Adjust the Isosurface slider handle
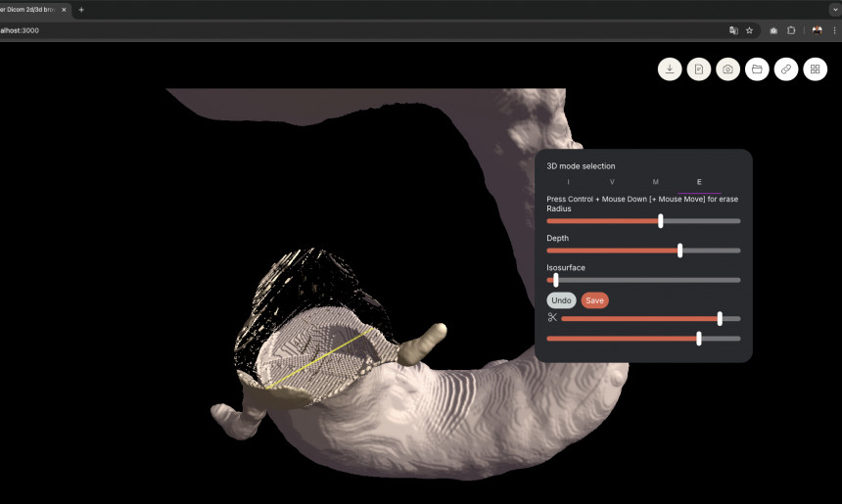 [556, 280]
